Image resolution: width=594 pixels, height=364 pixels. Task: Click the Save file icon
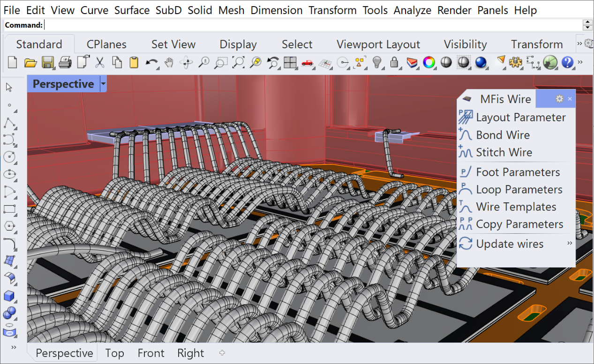click(x=47, y=62)
